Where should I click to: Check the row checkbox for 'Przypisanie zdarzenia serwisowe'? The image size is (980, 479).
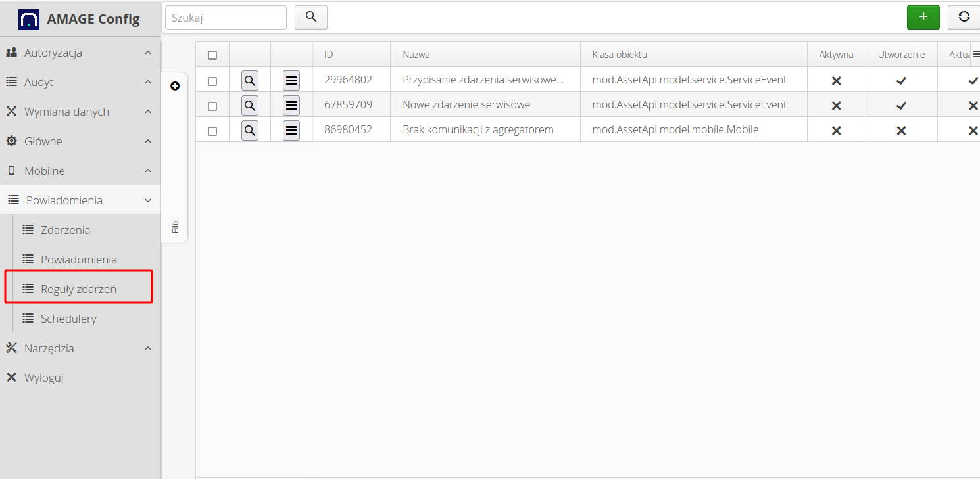[212, 80]
